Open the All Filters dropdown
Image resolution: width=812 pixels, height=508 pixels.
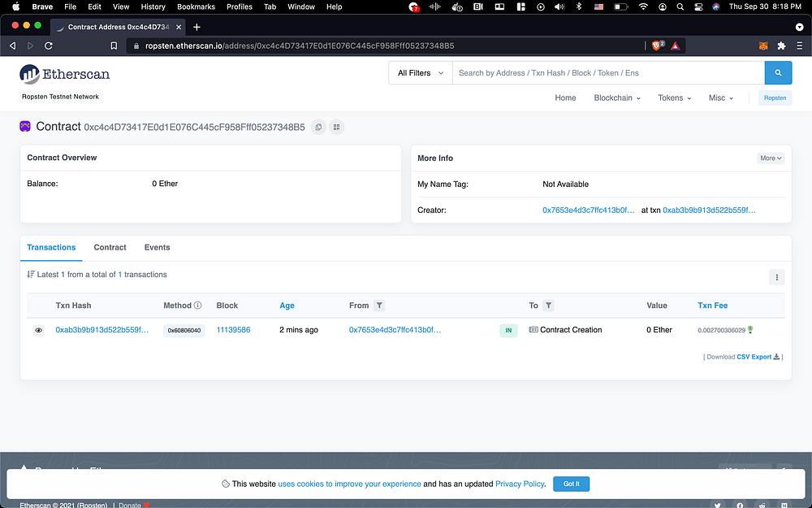tap(421, 72)
